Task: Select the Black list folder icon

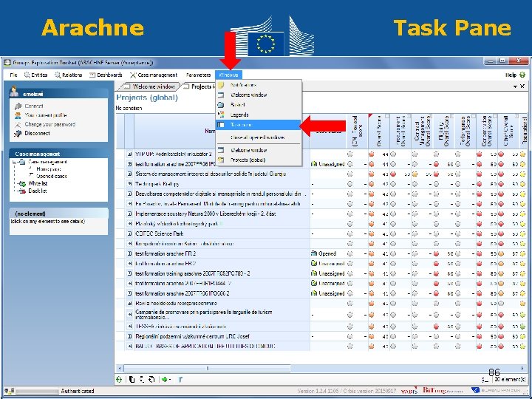Action: click(x=22, y=191)
